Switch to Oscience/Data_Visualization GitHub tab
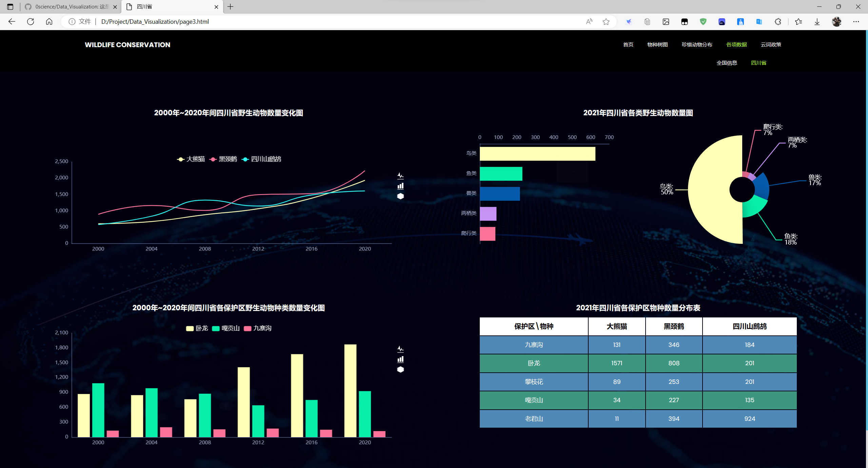Viewport: 868px width, 468px height. [x=71, y=7]
